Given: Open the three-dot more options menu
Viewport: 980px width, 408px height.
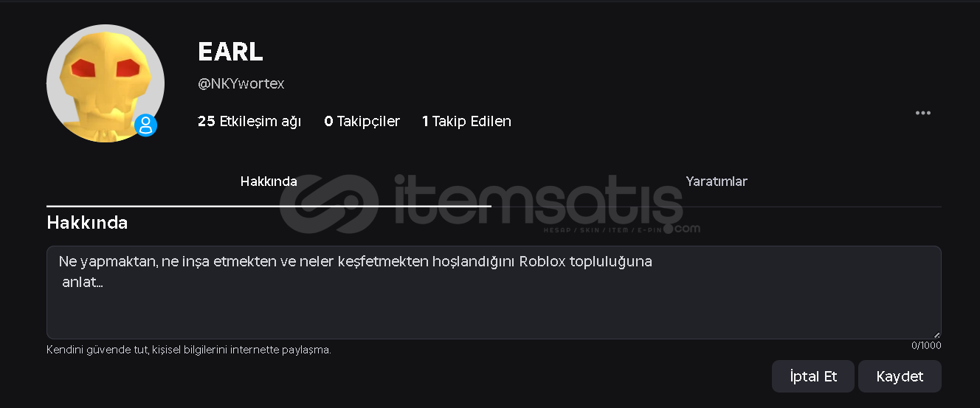Looking at the screenshot, I should click(x=922, y=113).
